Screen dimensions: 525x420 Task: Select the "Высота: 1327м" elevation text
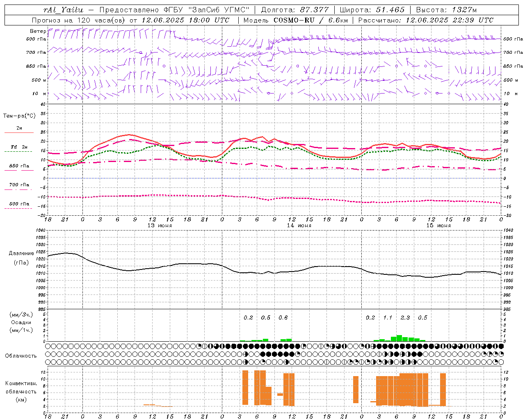click(446, 10)
